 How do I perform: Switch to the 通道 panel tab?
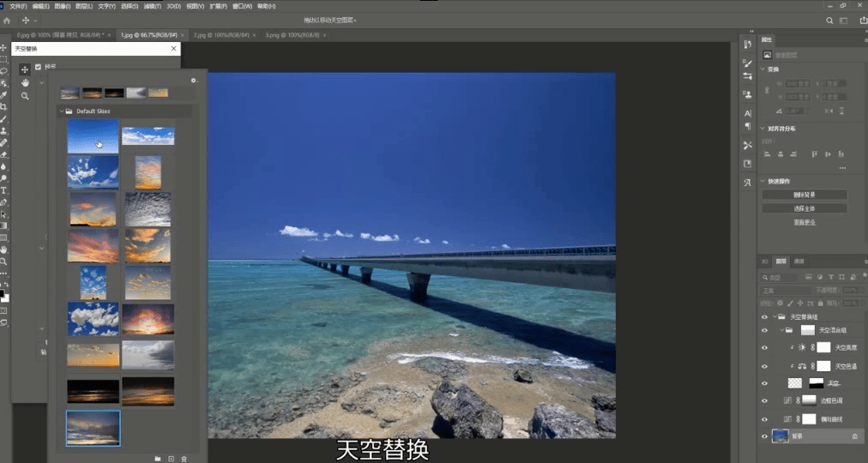(799, 262)
